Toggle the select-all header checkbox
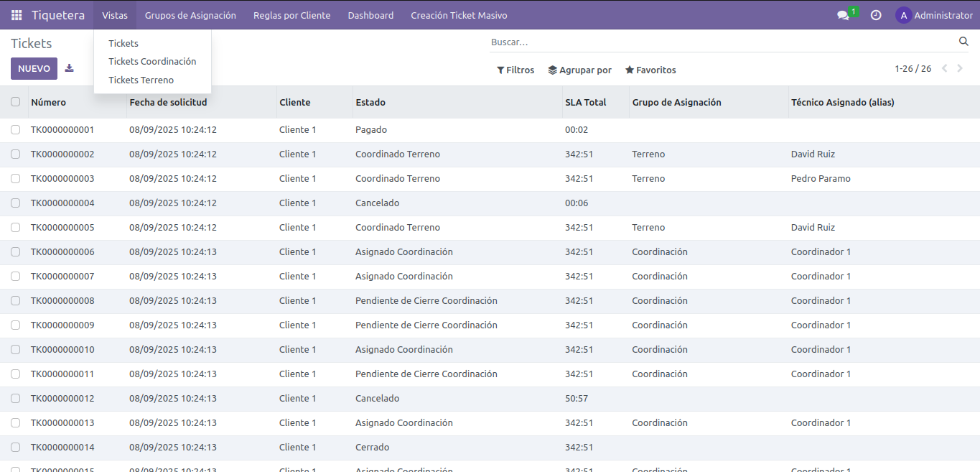The image size is (980, 472). coord(15,102)
